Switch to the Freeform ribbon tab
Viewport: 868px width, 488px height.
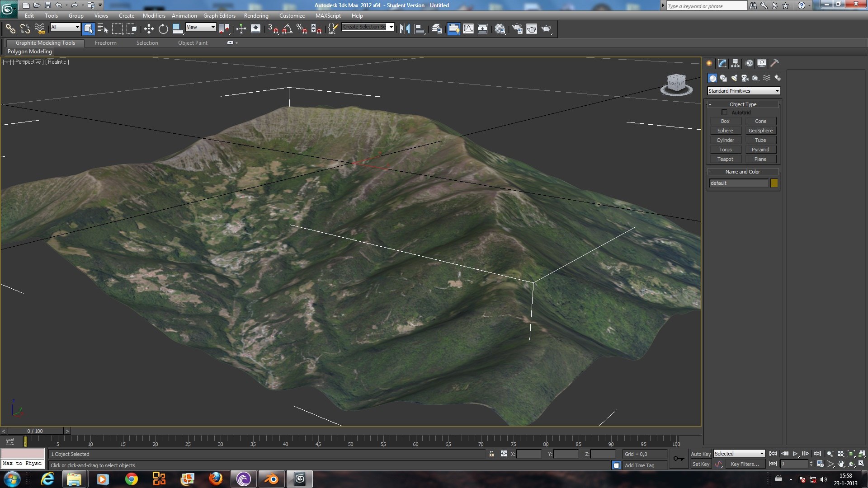coord(105,43)
